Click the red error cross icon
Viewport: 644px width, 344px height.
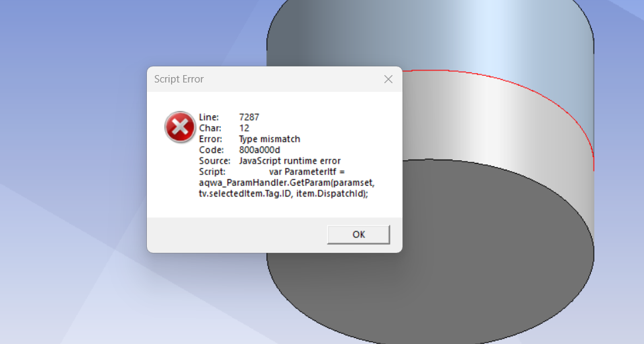click(x=180, y=127)
